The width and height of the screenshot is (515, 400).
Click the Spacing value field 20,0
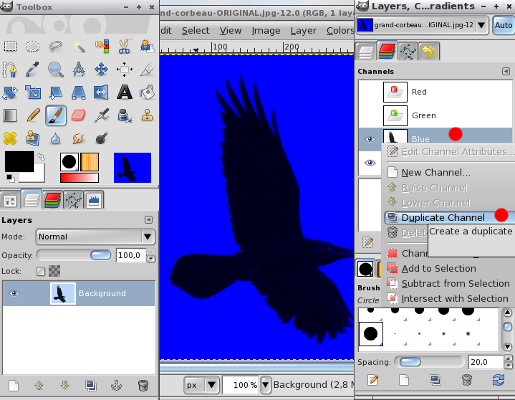[486, 362]
